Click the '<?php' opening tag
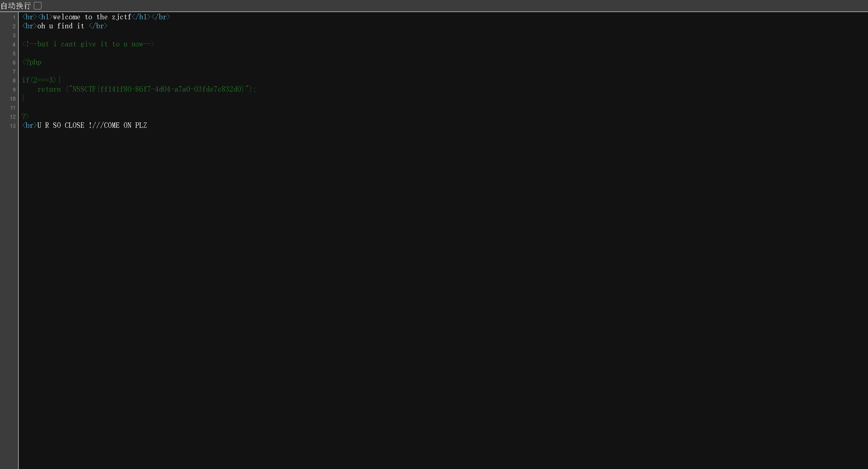Screen dimensions: 868x469 pyautogui.click(x=32, y=62)
